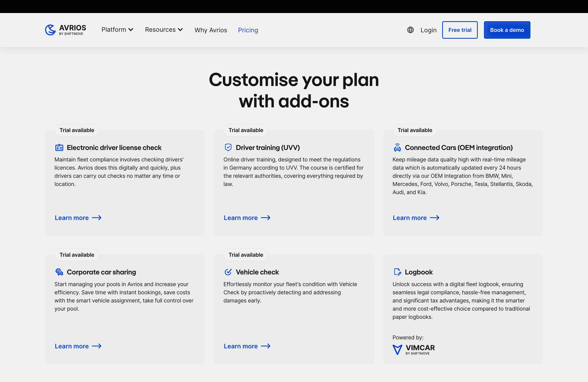Open the Why Avrios page
The height and width of the screenshot is (382, 588).
tap(211, 30)
